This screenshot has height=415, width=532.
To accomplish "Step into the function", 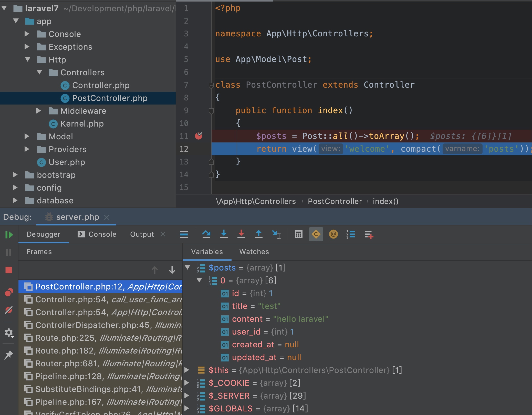I will (x=224, y=234).
